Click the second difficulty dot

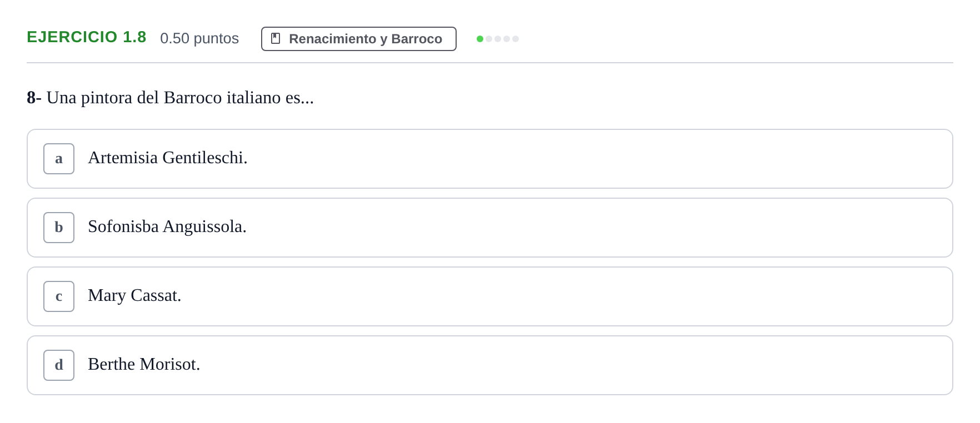click(x=489, y=39)
